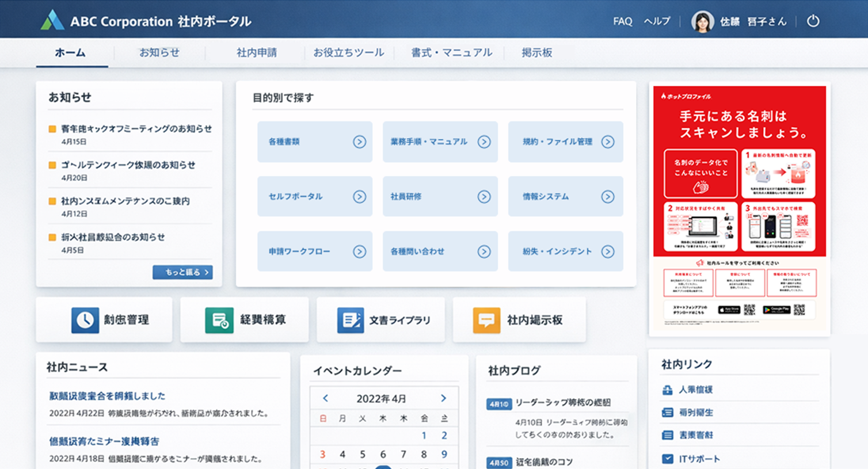This screenshot has height=469, width=868.
Task: Go to next month in calendar
Action: pos(443,398)
